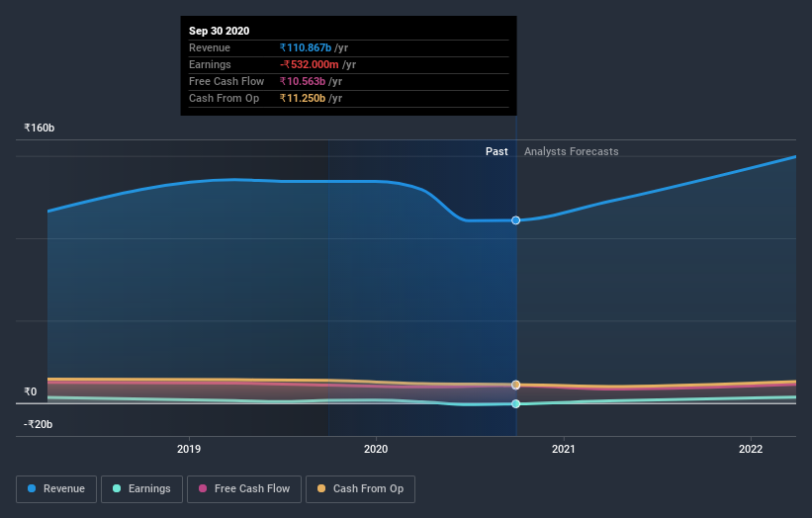The height and width of the screenshot is (518, 812).
Task: Click the ₹11.250b cash from op value
Action: [x=303, y=98]
